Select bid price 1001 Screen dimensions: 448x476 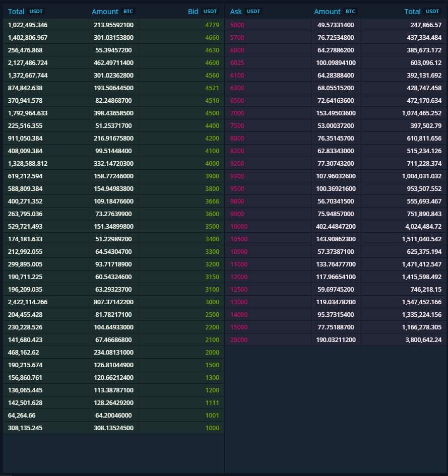pyautogui.click(x=212, y=415)
